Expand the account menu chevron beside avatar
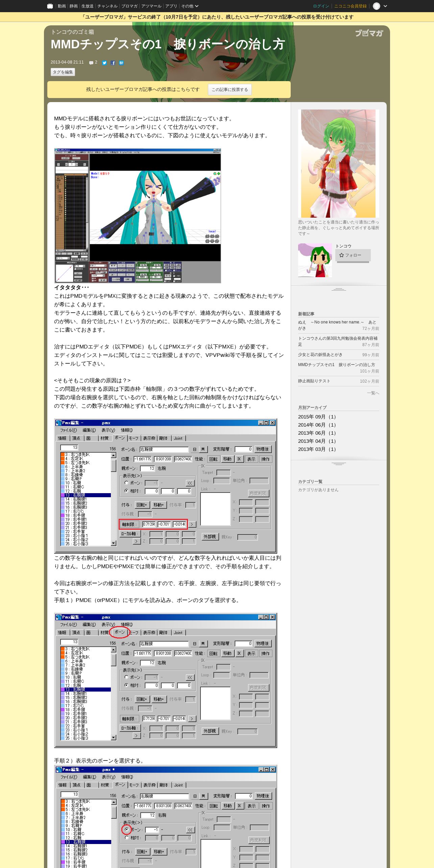 pos(385,6)
